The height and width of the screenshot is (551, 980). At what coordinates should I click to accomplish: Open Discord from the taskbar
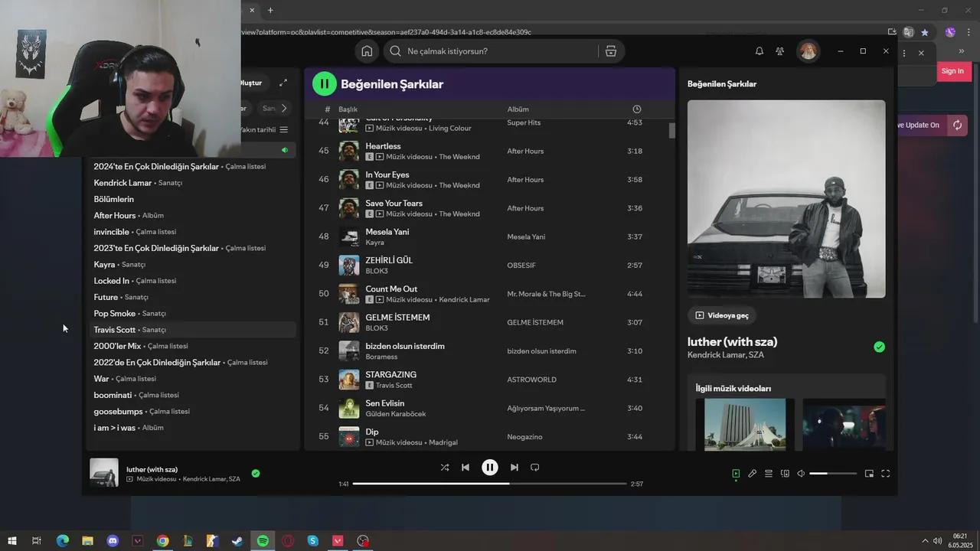tap(113, 541)
